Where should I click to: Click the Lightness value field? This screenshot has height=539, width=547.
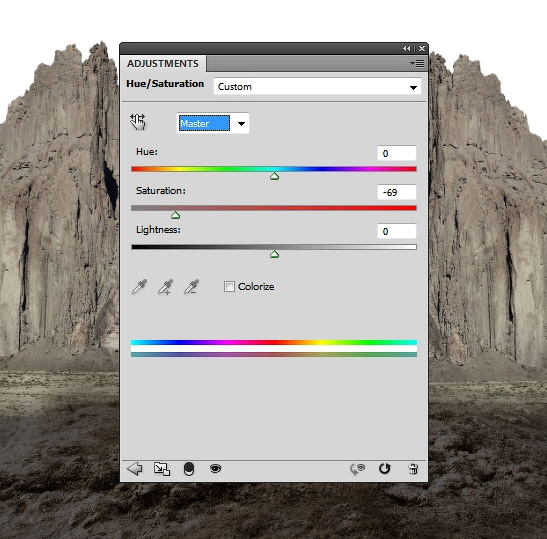[397, 231]
